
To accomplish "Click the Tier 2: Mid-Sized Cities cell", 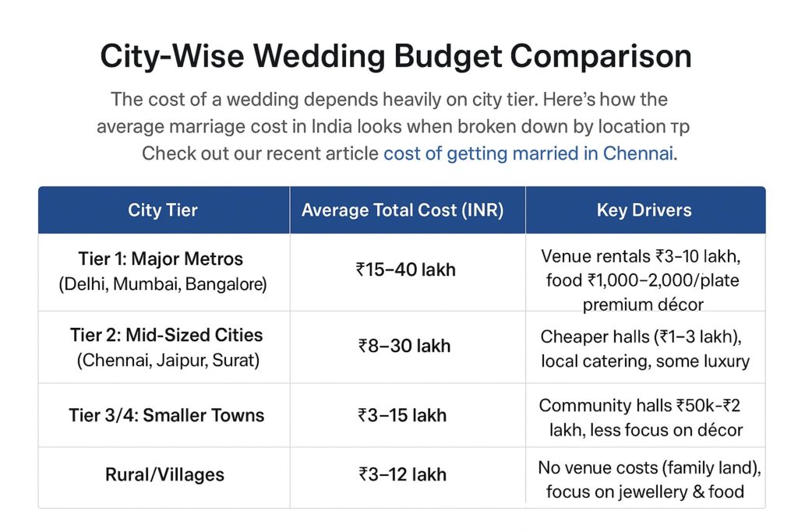I will 166,335.
